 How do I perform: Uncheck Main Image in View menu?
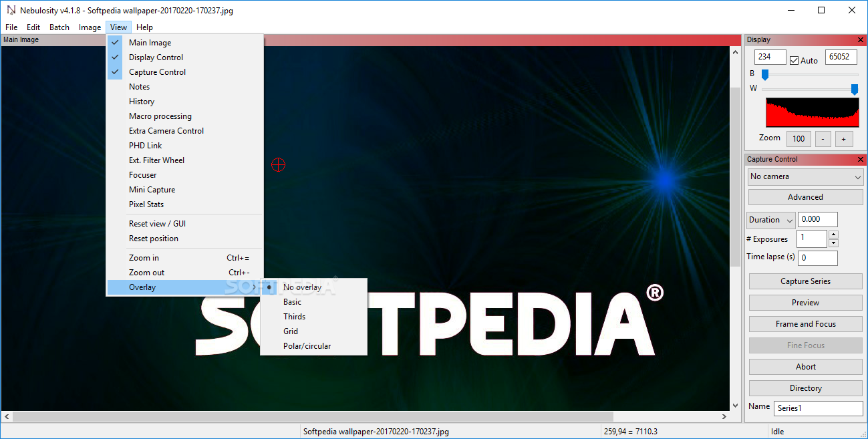click(x=185, y=43)
